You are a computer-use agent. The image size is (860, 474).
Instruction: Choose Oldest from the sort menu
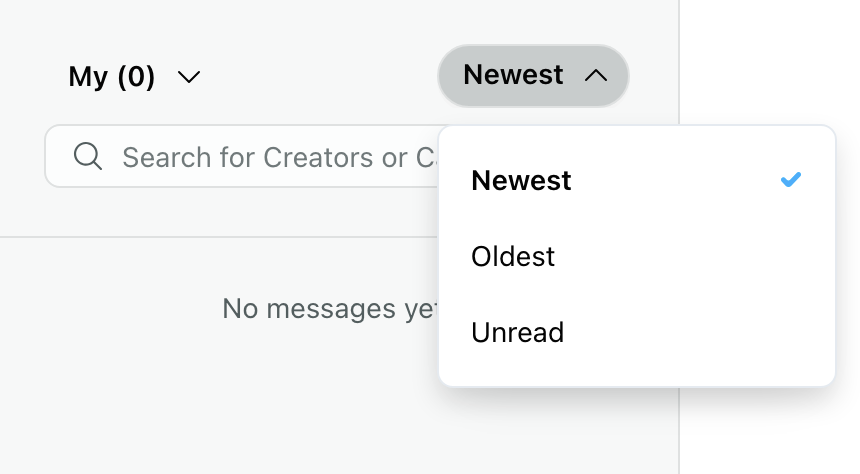tap(637, 256)
